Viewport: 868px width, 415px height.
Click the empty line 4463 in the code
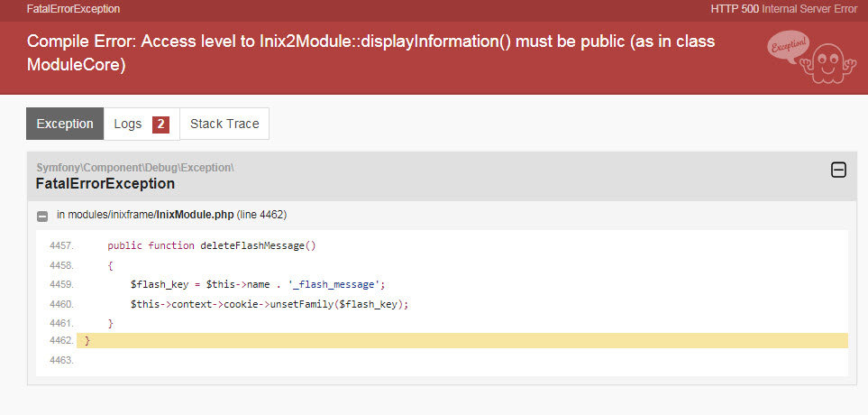click(x=451, y=360)
